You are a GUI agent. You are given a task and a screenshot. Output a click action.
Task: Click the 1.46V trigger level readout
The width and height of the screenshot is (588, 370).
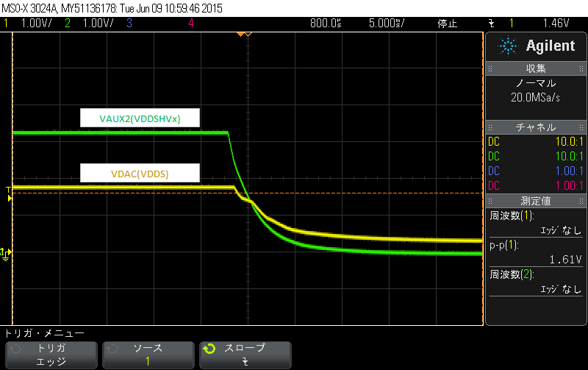[556, 24]
